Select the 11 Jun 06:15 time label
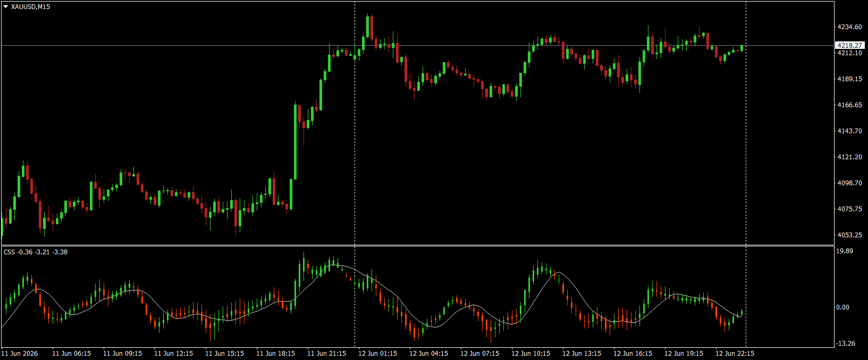Image resolution: width=868 pixels, height=360 pixels. tap(71, 354)
